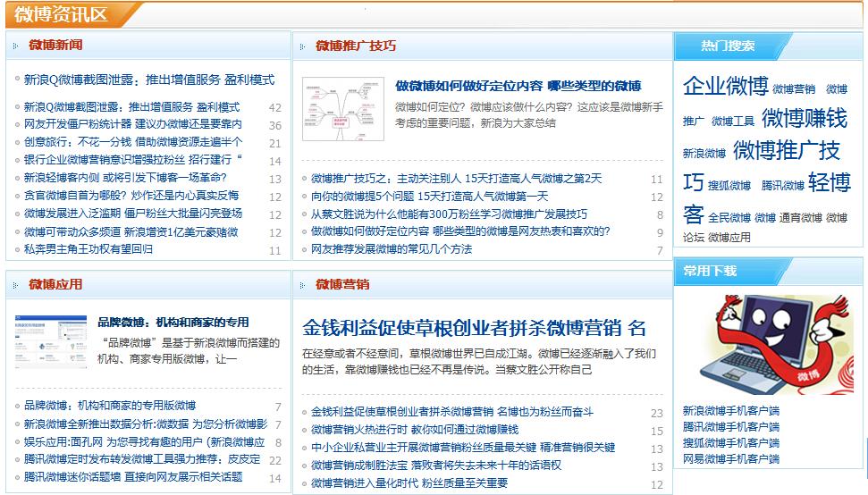The height and width of the screenshot is (495, 868).
Task: Open article 网友开发僵尸粉统计器
Action: 133,124
